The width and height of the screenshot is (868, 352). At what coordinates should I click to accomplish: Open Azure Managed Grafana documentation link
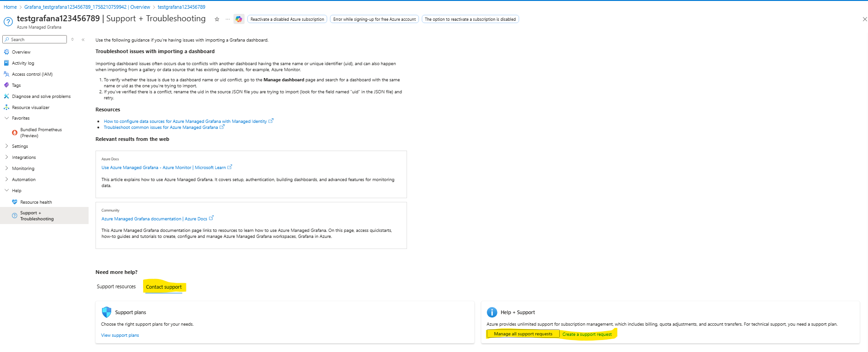[x=154, y=219]
